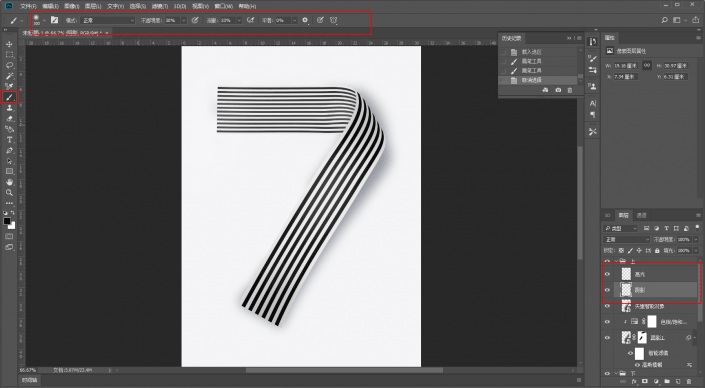
Task: Select the Move tool
Action: click(x=9, y=44)
